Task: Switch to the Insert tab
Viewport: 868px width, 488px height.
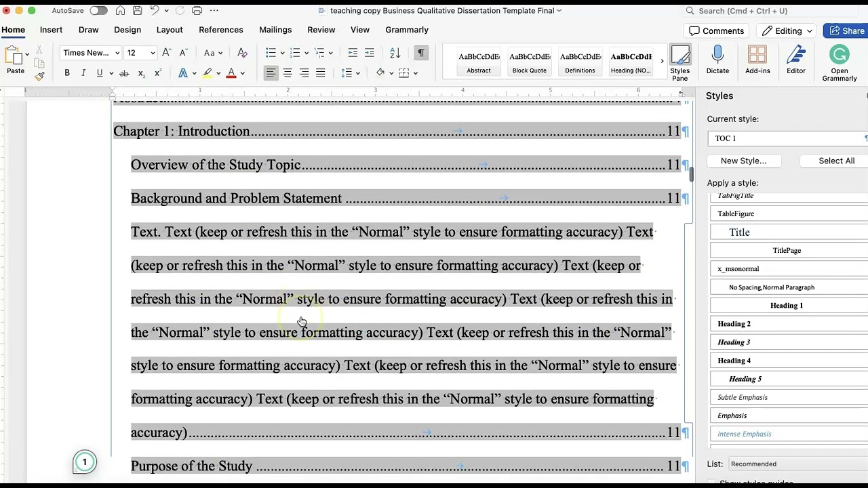Action: pos(51,30)
